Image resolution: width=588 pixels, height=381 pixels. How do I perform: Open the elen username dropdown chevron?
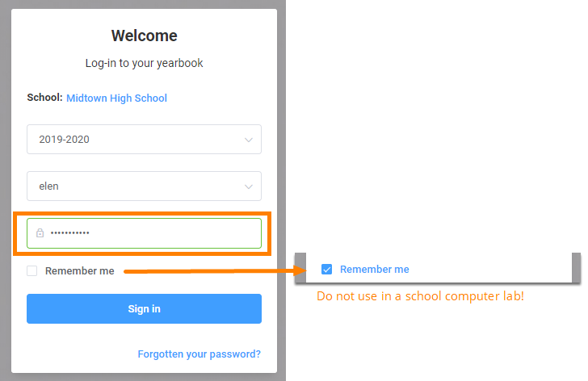pos(248,186)
